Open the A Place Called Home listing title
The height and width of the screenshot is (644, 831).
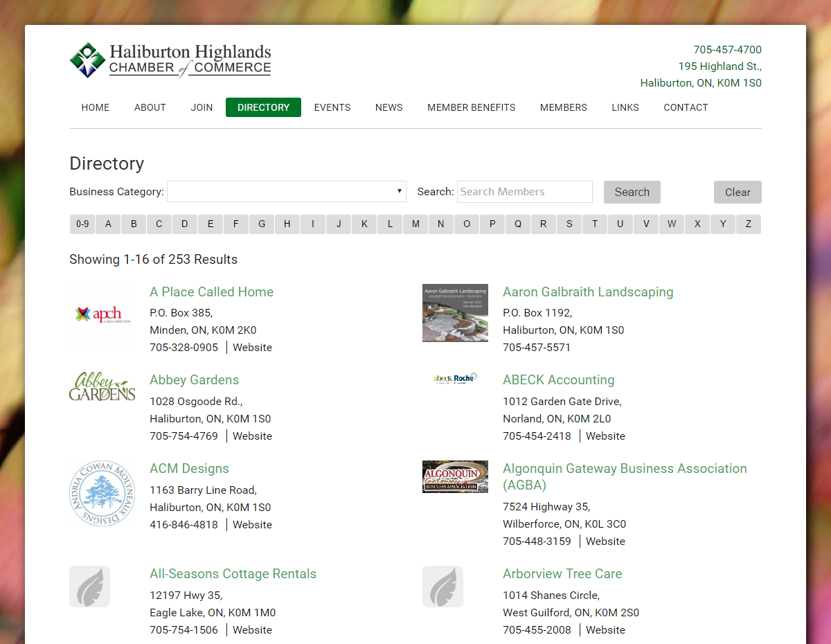click(211, 292)
